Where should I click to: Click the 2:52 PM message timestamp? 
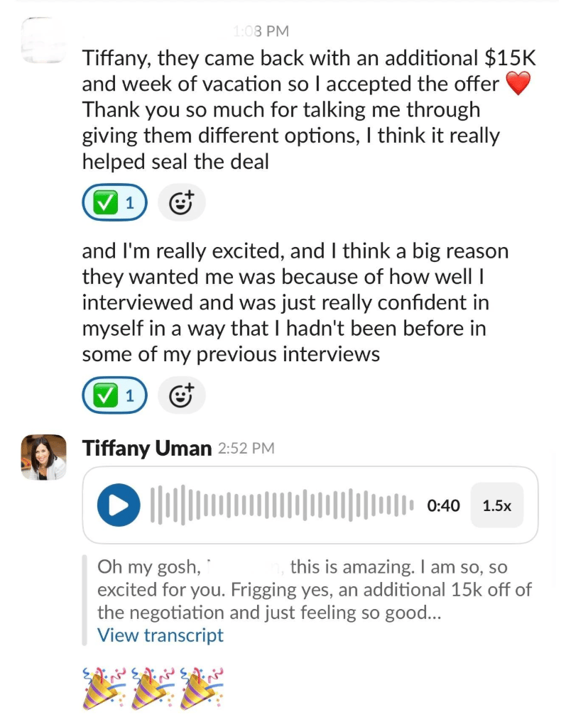point(246,449)
